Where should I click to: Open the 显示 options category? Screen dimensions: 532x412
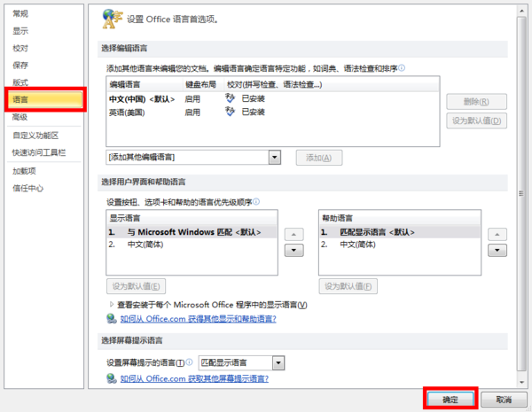[20, 31]
